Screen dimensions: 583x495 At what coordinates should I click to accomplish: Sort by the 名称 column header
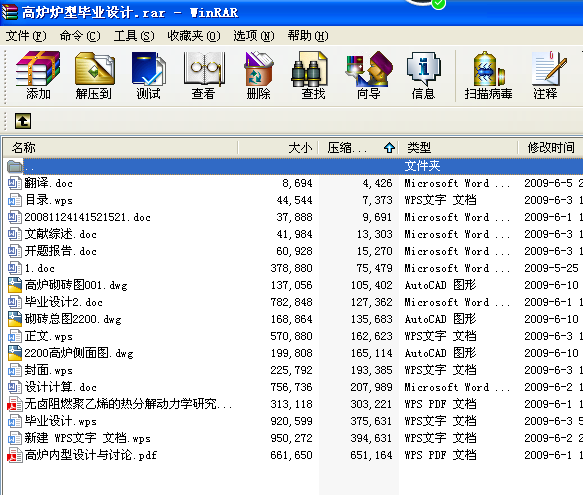click(x=120, y=148)
